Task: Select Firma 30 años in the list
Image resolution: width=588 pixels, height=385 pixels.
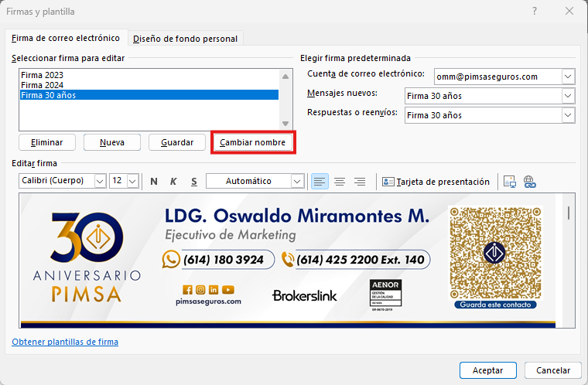Action: click(149, 95)
